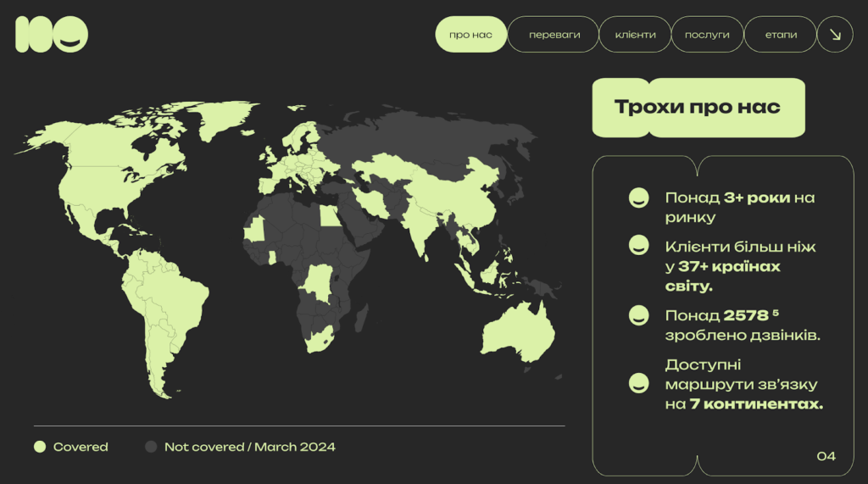
Task: Click the "Not covered / March 2024" label
Action: coord(249,447)
